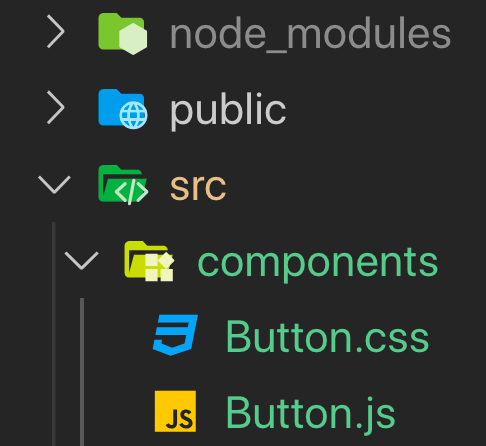
Task: Expand the public folder chevron
Action: coord(55,107)
